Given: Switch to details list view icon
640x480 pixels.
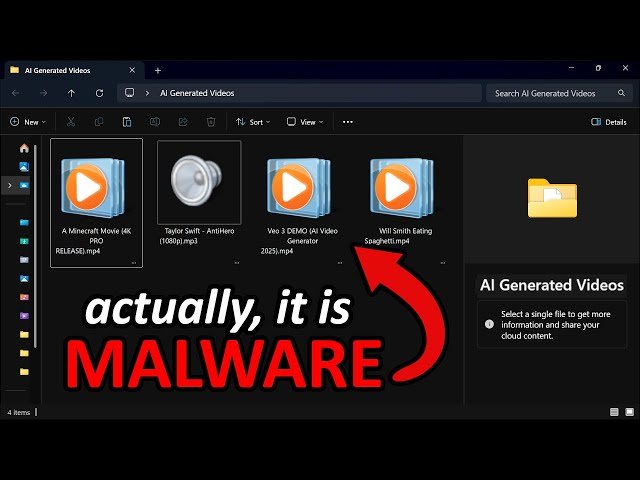Looking at the screenshot, I should click(x=614, y=412).
